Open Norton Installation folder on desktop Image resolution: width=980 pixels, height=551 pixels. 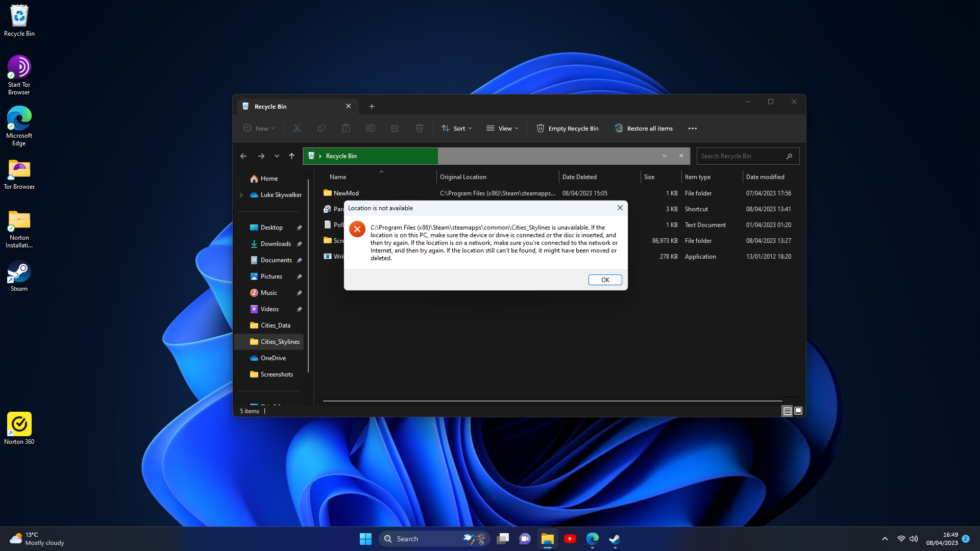pyautogui.click(x=19, y=229)
